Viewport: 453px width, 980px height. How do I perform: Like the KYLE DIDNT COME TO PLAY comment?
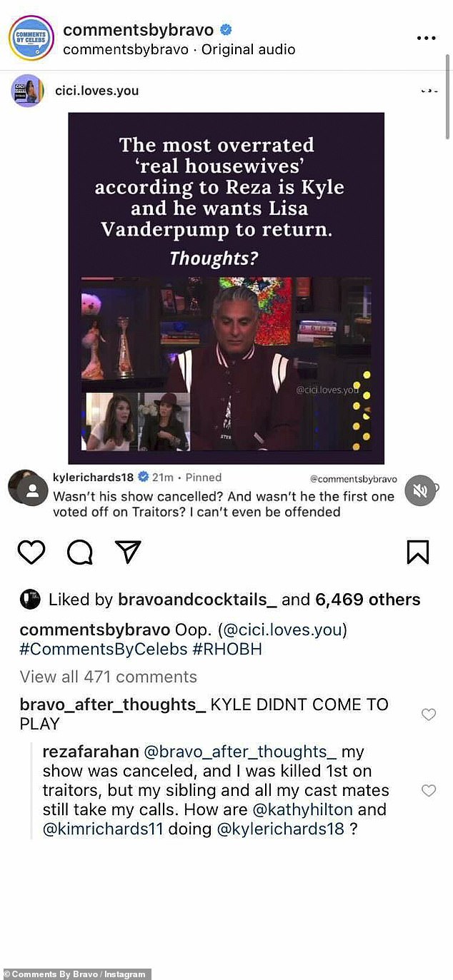[x=429, y=714]
